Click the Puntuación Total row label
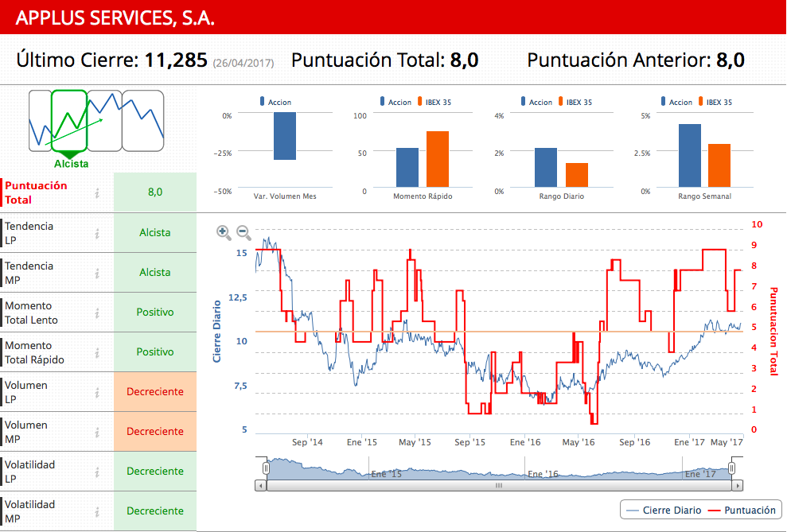 coord(36,192)
